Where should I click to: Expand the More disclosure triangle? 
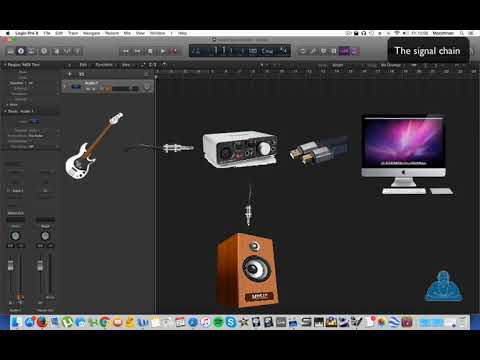[7, 105]
